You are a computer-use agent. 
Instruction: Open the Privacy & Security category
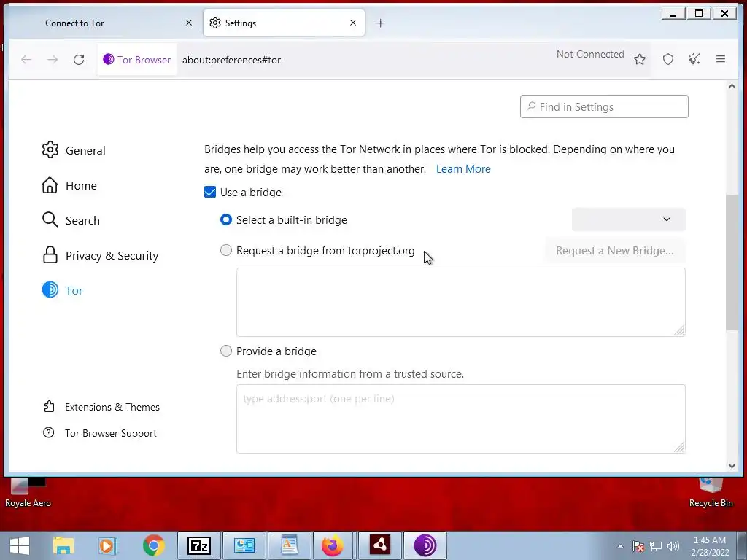click(100, 255)
